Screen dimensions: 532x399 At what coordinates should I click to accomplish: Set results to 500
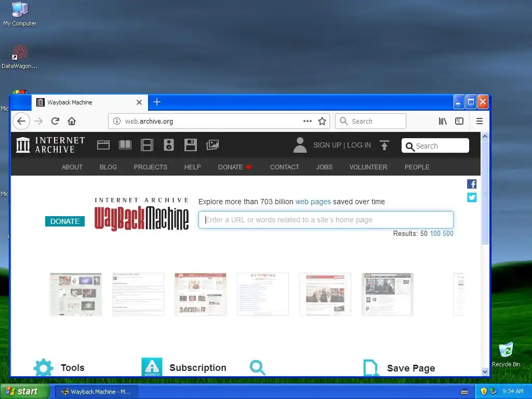[448, 233]
